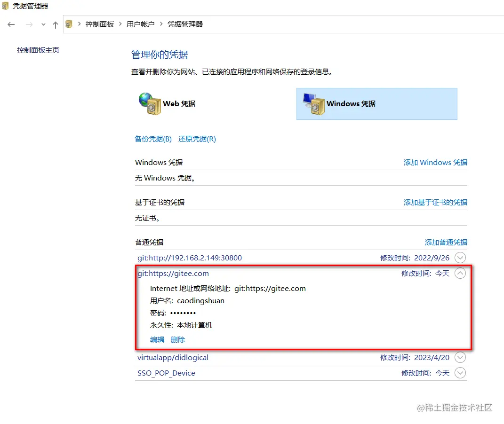Click 添加 Windows 凭据 link
Image resolution: width=504 pixels, height=424 pixels.
point(435,163)
